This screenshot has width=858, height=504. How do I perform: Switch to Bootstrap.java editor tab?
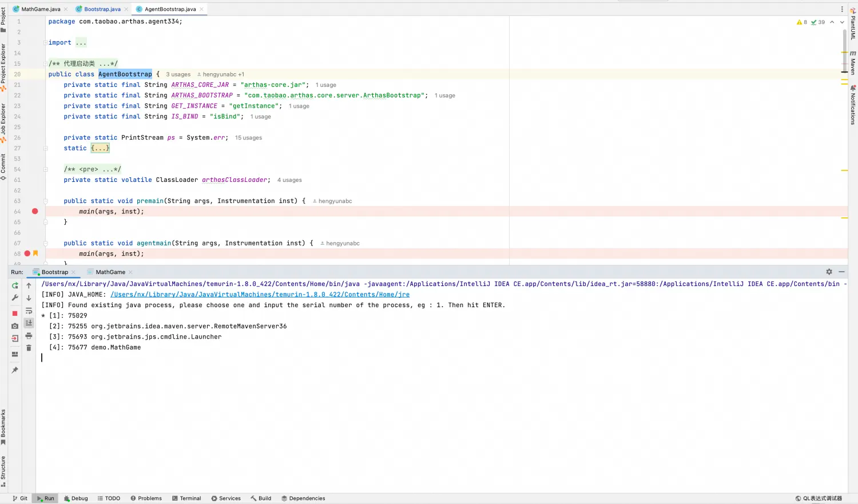click(x=102, y=9)
